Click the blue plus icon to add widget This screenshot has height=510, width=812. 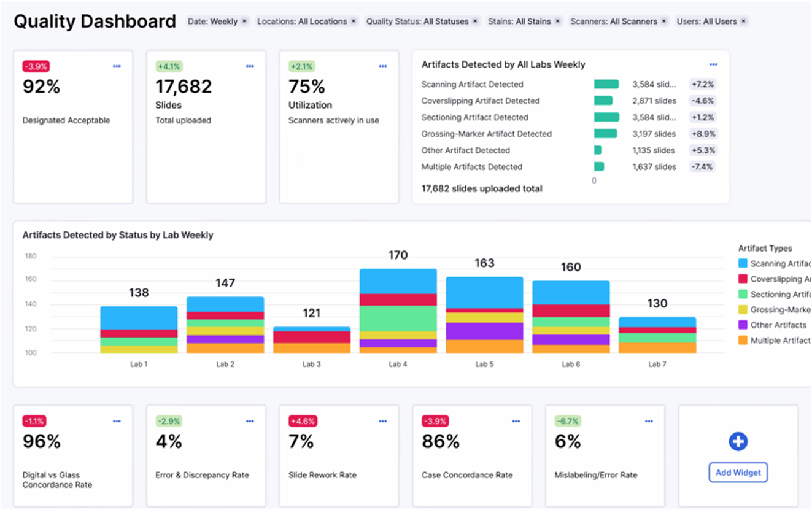(738, 441)
